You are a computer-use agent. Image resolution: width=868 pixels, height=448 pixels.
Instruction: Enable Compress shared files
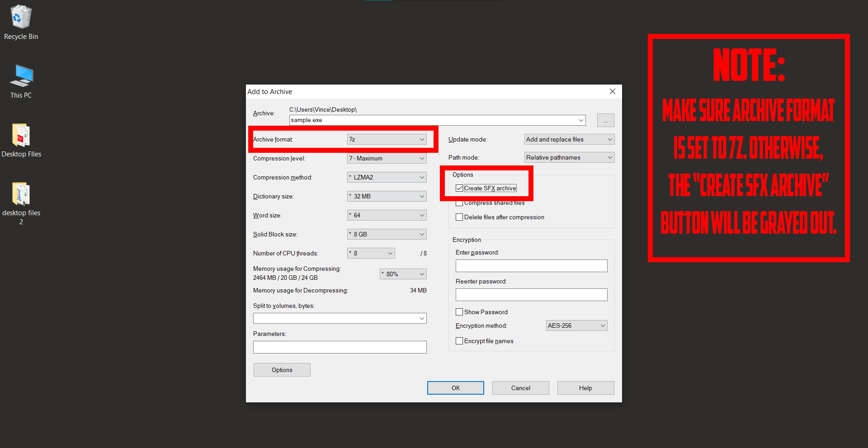(459, 203)
